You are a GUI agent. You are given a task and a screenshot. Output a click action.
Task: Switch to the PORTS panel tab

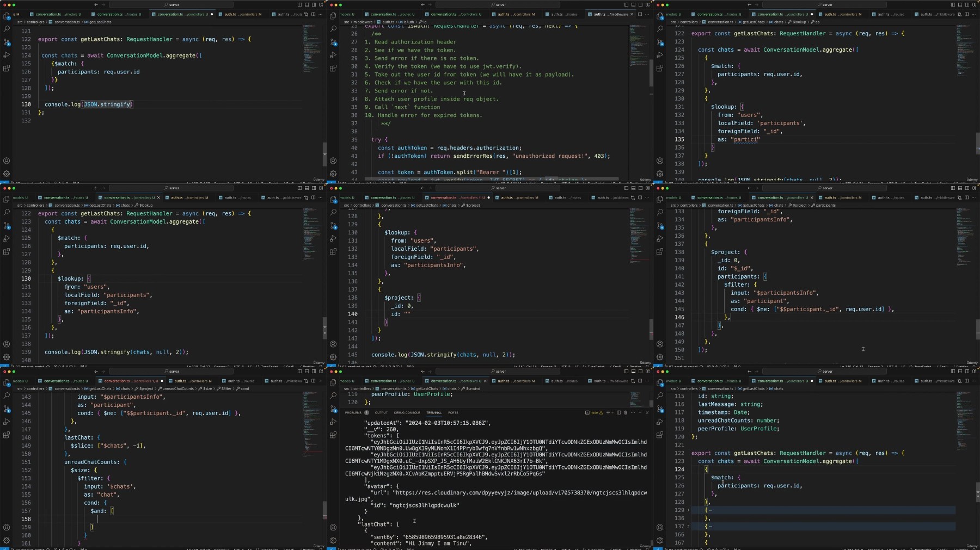453,412
